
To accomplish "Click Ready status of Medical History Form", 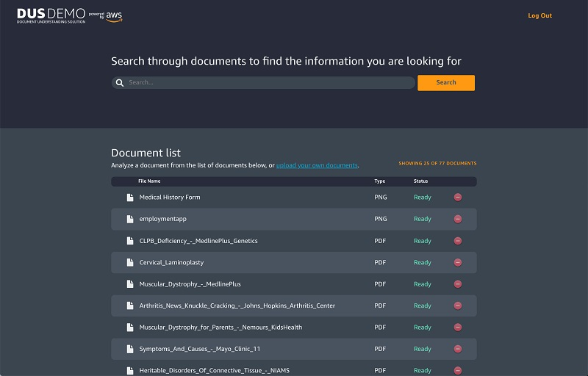I will click(x=423, y=198).
